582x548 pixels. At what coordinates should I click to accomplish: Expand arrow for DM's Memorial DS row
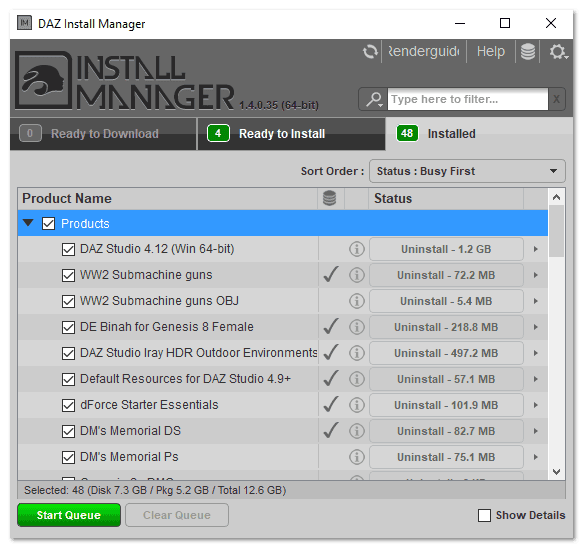(x=536, y=431)
